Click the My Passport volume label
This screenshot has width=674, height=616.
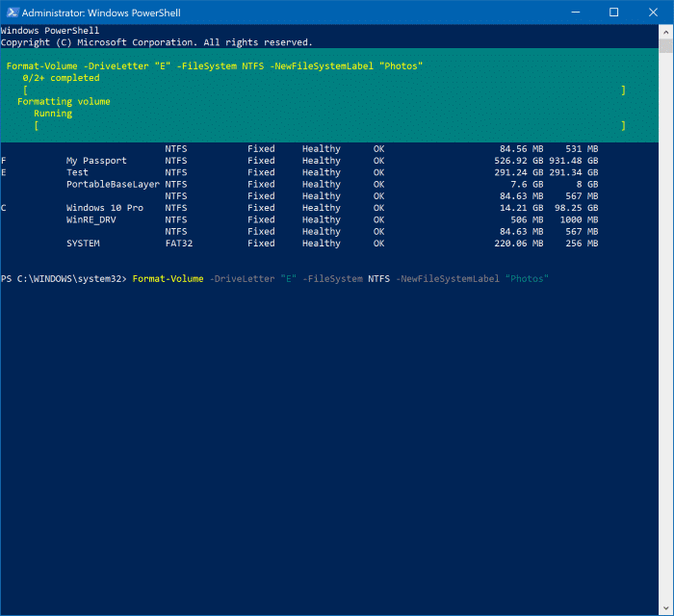point(96,161)
